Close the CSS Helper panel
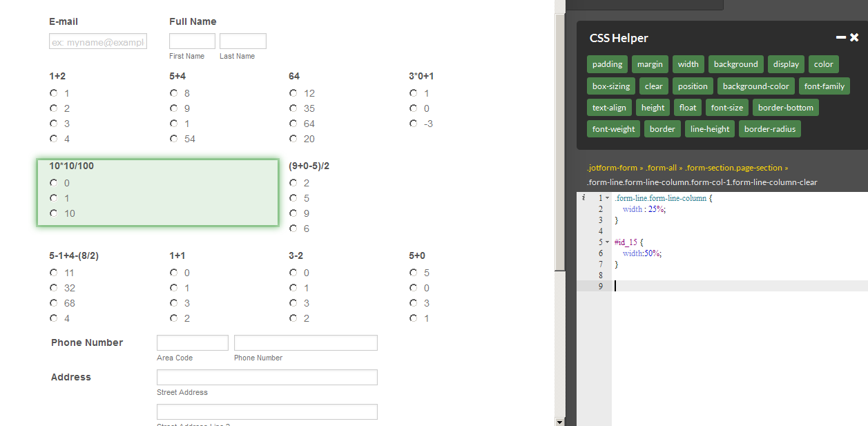The image size is (868, 426). click(x=854, y=38)
